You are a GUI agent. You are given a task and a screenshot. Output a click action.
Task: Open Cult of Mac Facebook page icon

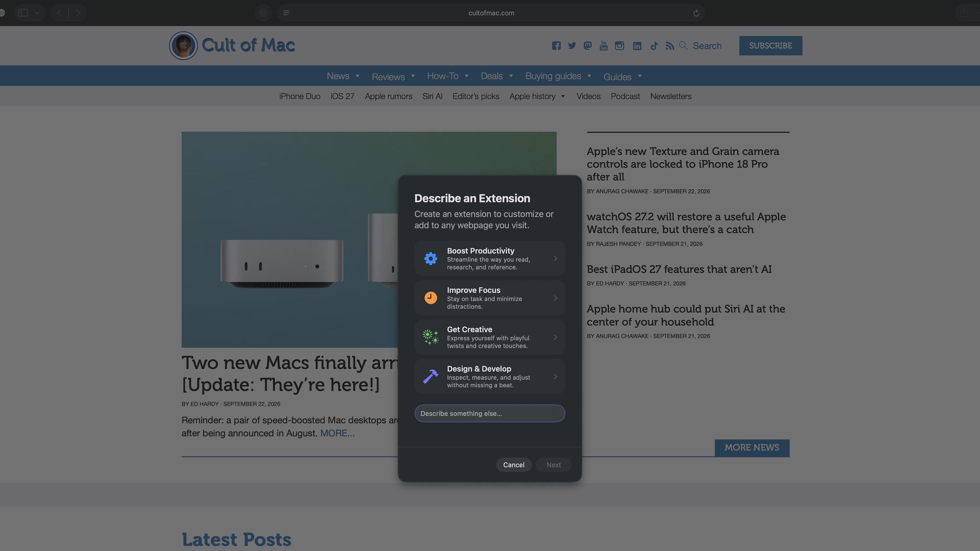pos(556,46)
